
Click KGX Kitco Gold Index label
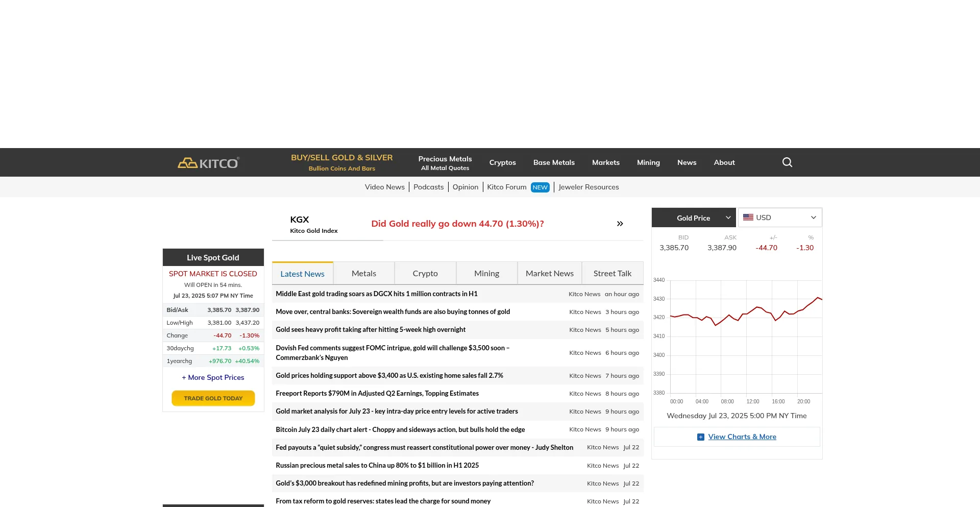314,225
